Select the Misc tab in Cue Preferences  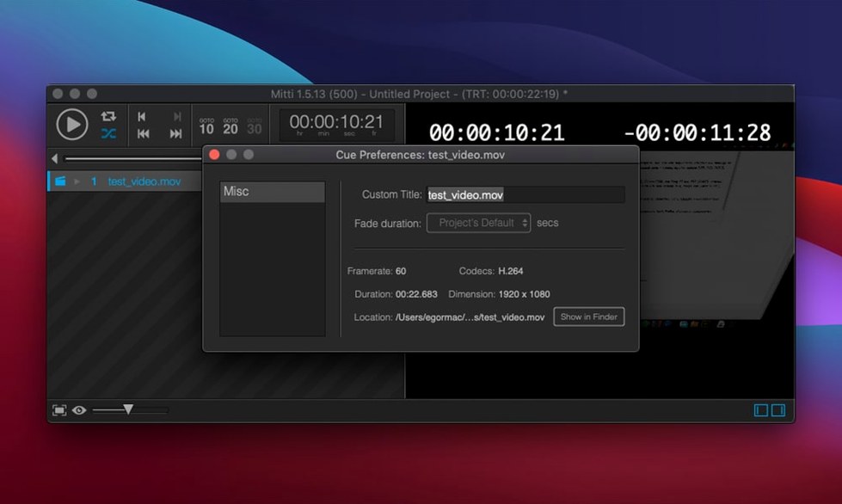[x=273, y=192]
